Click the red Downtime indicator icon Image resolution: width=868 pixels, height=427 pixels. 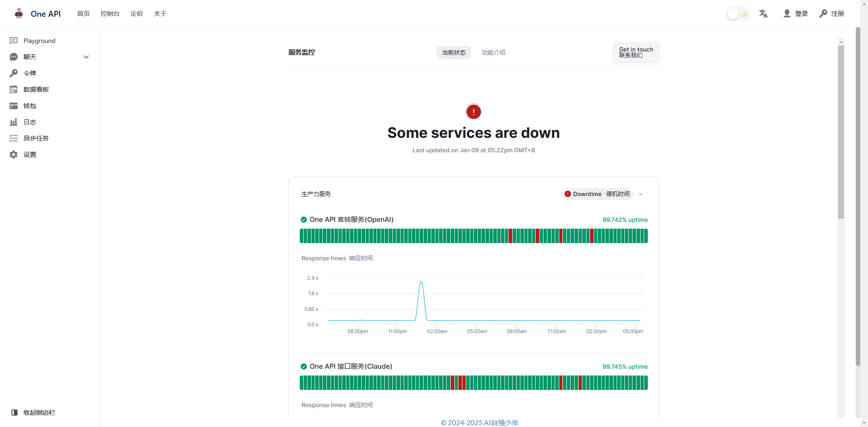(x=568, y=194)
